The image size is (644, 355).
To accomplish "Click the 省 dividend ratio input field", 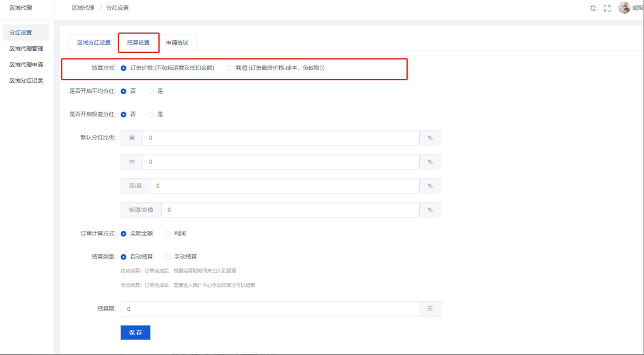I will (x=280, y=138).
